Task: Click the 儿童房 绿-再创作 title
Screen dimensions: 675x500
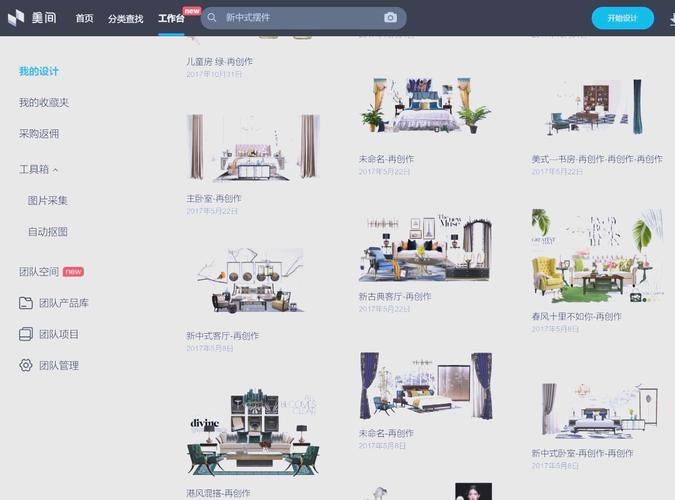Action: click(220, 62)
